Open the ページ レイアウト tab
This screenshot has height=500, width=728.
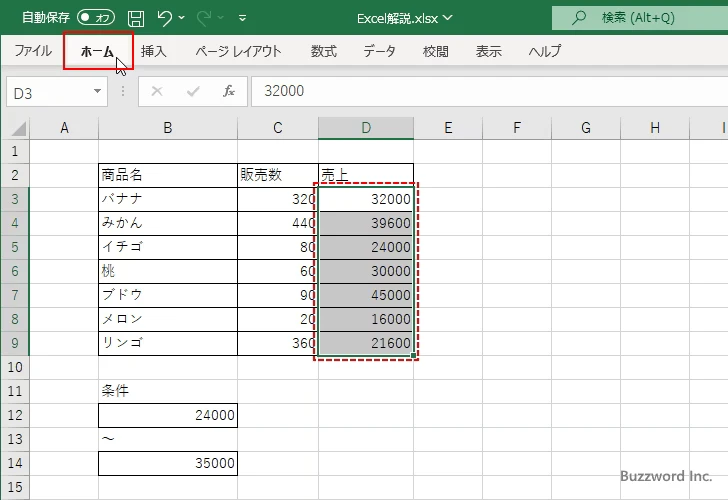coord(238,51)
